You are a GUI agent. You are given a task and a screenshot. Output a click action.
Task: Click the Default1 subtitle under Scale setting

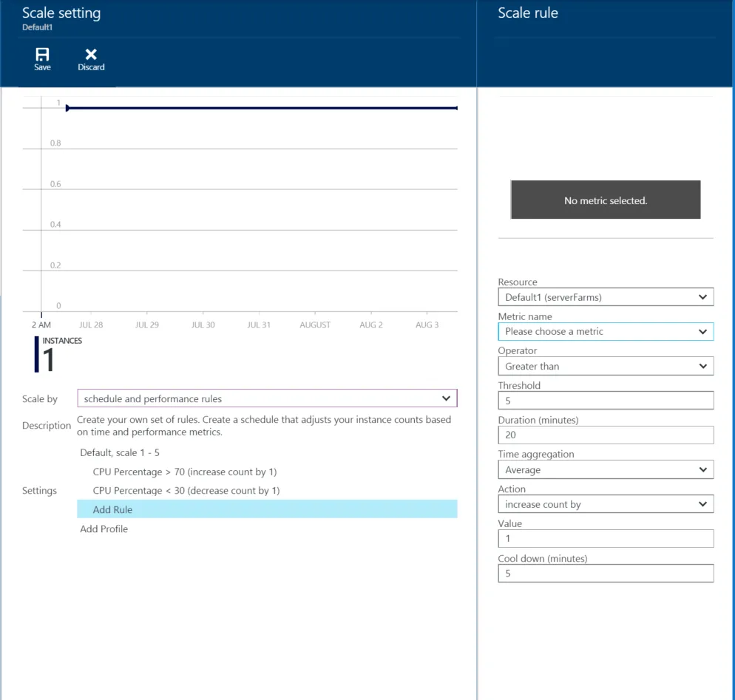click(37, 27)
